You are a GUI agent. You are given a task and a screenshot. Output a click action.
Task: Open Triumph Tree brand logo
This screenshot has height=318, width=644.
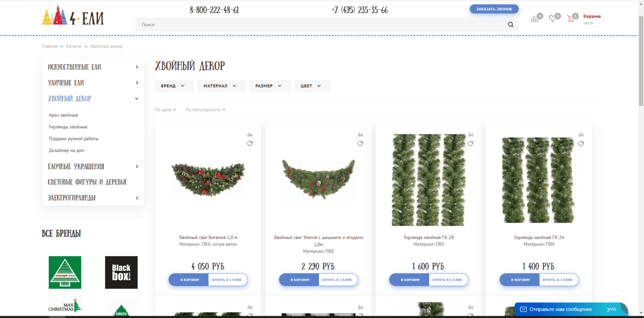[x=65, y=272]
